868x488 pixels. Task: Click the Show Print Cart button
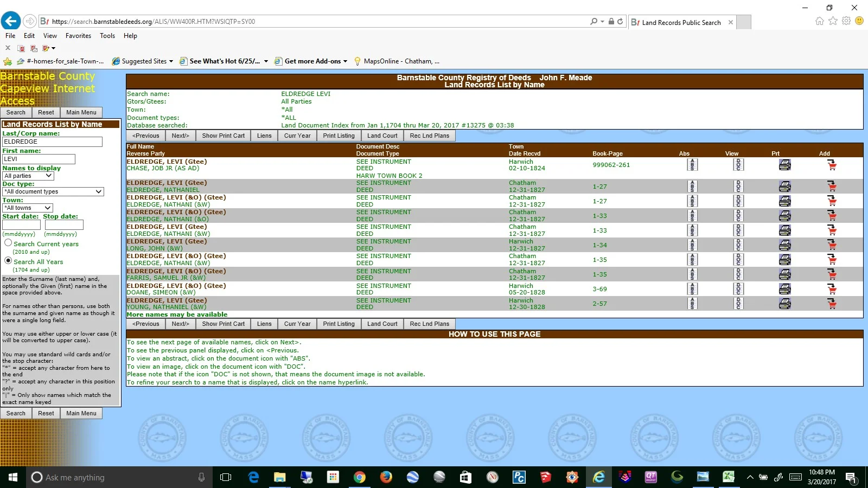click(222, 135)
